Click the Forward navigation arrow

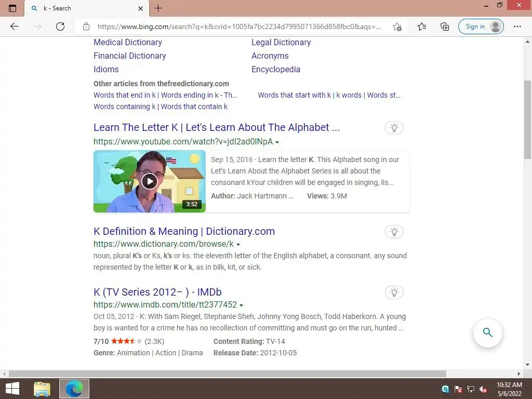[37, 26]
